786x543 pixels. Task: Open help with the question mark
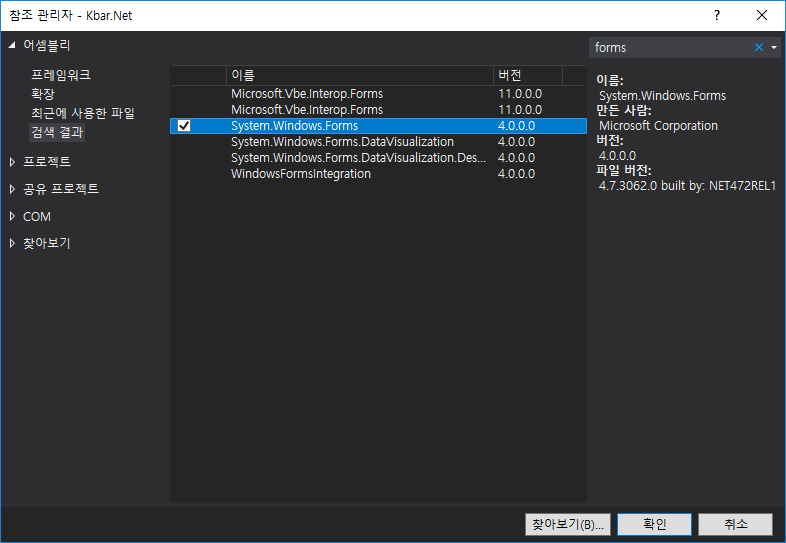(717, 16)
